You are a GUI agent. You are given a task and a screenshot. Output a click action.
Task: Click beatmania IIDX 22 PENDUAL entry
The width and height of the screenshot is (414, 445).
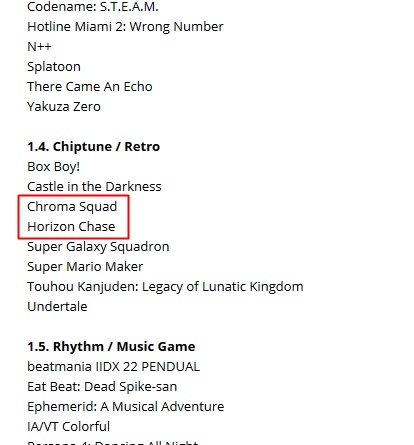pos(114,367)
